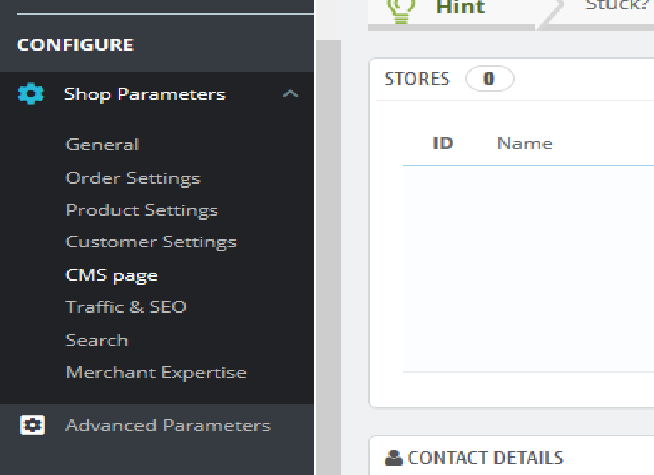Screen dimensions: 654x475
Task: Sort stores by the ID column header
Action: point(443,143)
